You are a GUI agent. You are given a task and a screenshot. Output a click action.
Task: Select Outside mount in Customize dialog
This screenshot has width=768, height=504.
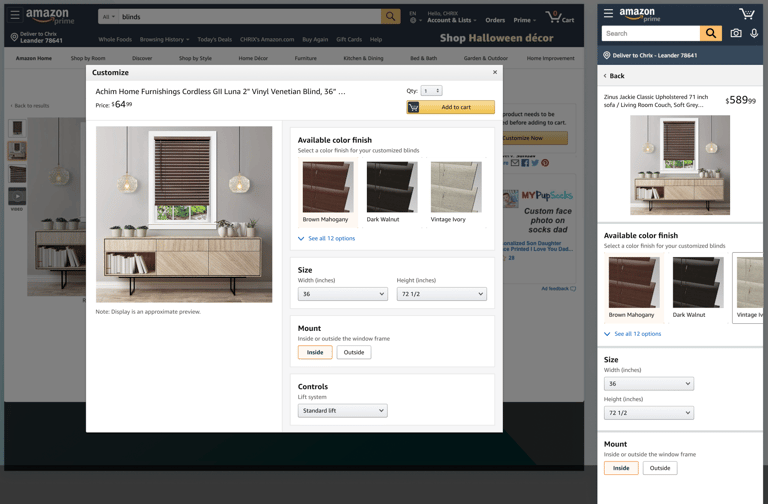[354, 352]
